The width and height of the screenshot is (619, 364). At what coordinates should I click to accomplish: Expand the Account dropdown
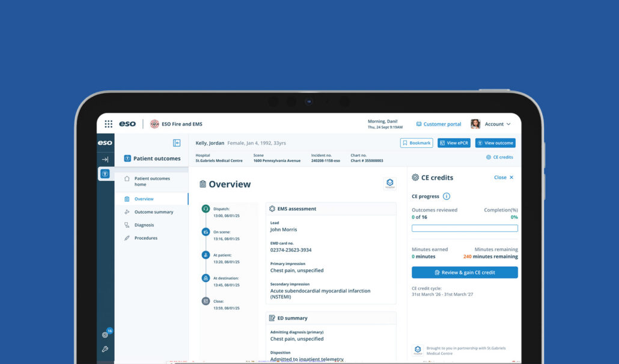tap(498, 124)
